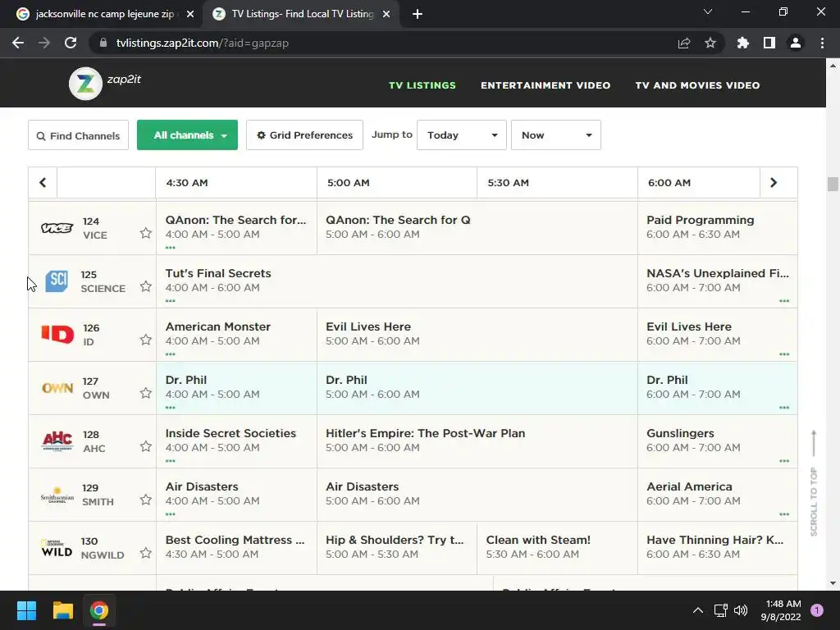The width and height of the screenshot is (840, 630).
Task: Open notification center badge
Action: tap(817, 610)
